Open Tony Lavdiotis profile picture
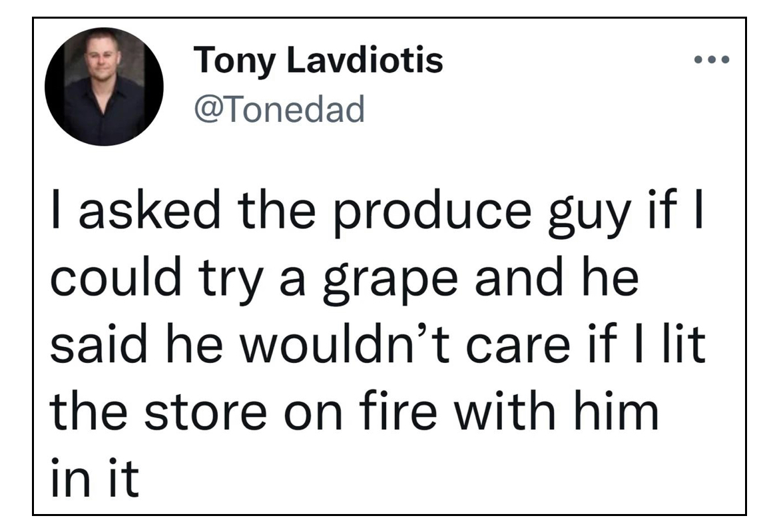This screenshot has width=779, height=532. 104,87
